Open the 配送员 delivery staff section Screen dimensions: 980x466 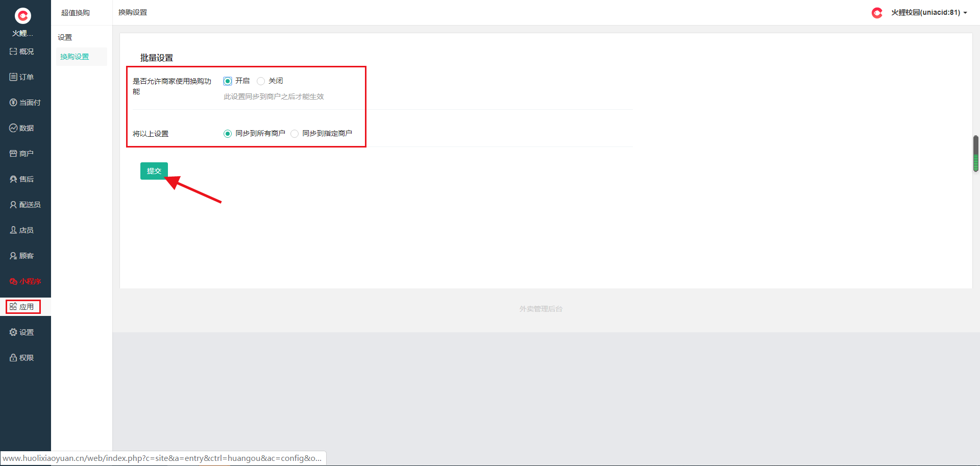(25, 205)
